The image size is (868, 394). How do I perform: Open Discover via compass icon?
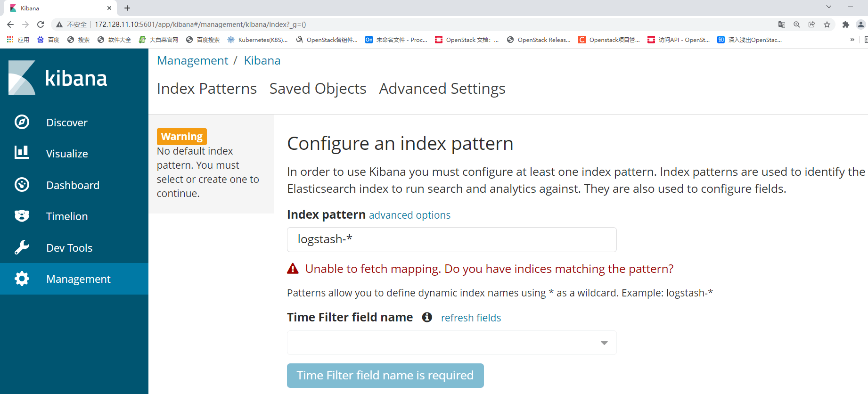pyautogui.click(x=22, y=122)
